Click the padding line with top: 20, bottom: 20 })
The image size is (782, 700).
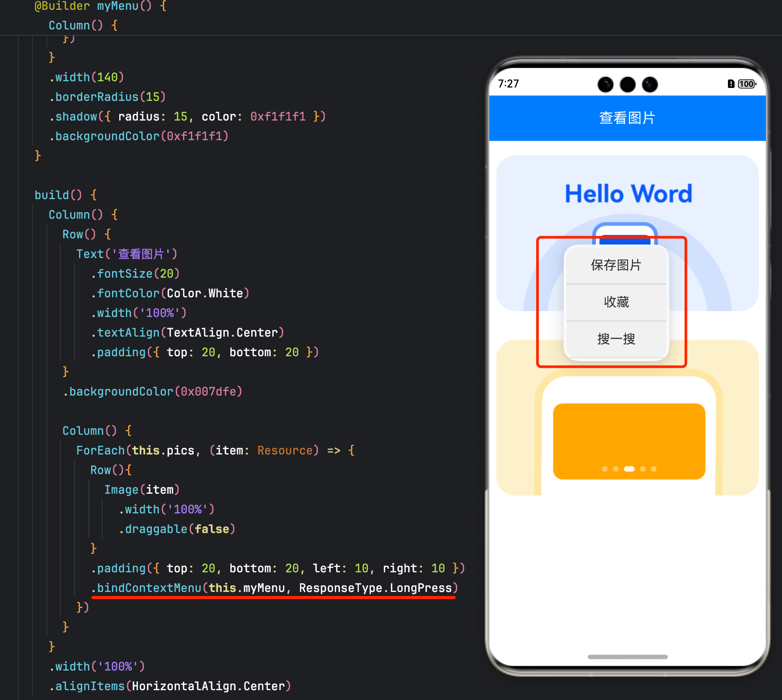[205, 352]
